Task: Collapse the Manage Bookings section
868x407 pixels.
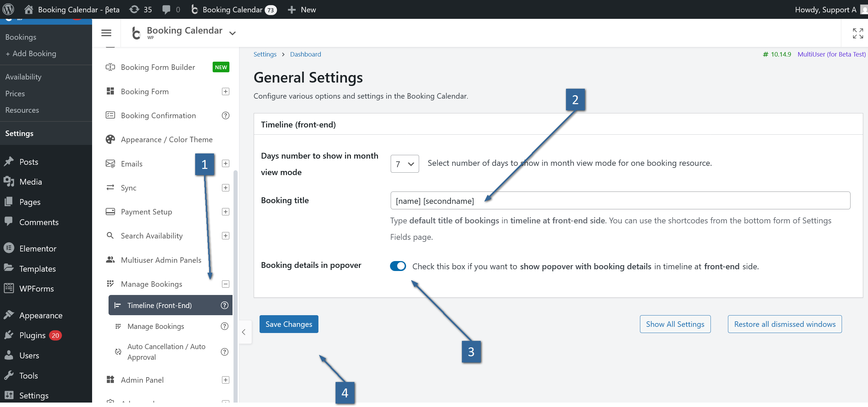Action: tap(225, 284)
